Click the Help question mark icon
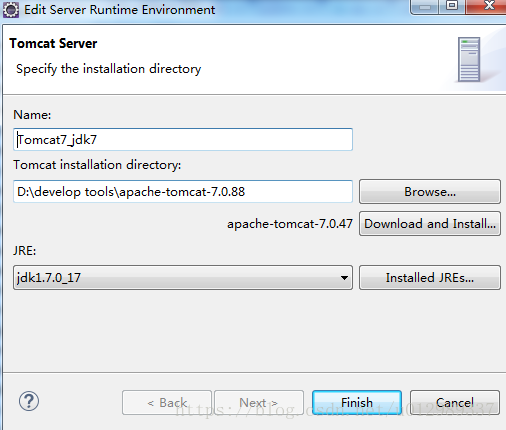 (x=29, y=401)
